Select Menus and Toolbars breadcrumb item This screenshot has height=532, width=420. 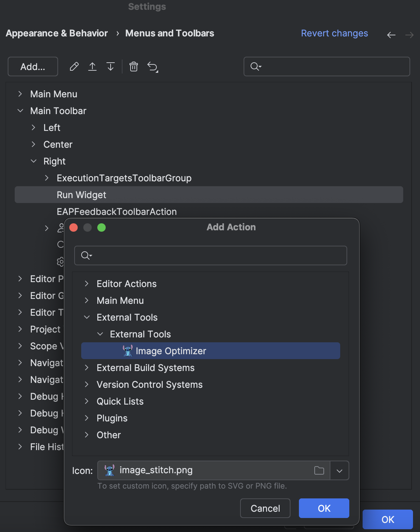[170, 33]
